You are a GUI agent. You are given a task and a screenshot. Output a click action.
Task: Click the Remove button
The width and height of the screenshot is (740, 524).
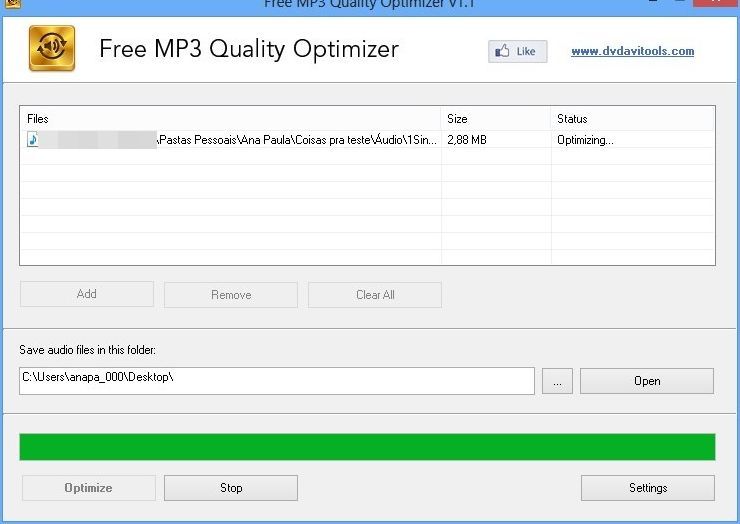(231, 295)
